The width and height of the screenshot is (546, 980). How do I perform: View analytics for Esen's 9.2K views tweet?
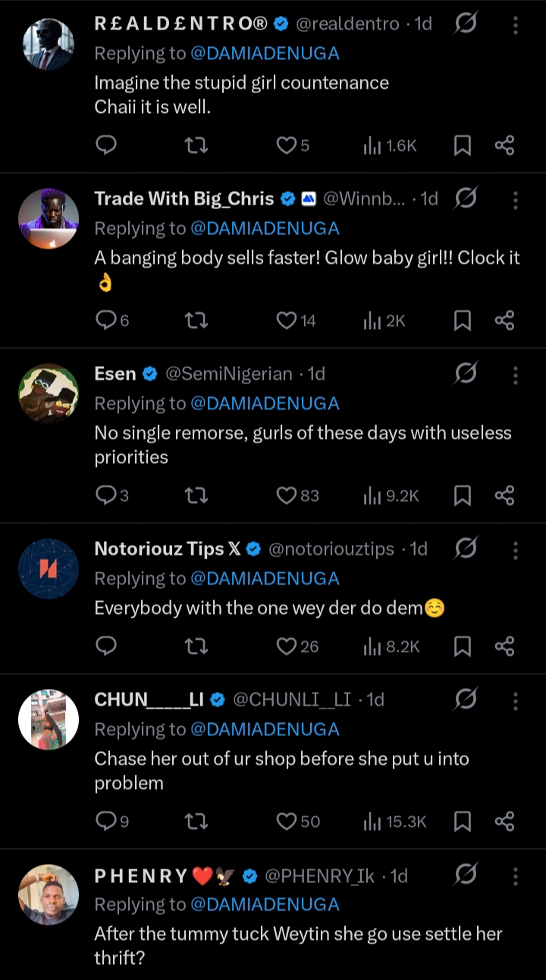391,496
